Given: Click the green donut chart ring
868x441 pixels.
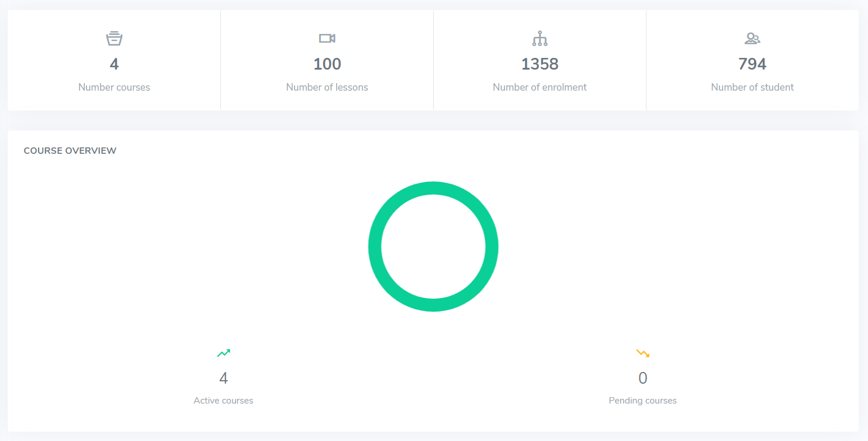Looking at the screenshot, I should (433, 188).
